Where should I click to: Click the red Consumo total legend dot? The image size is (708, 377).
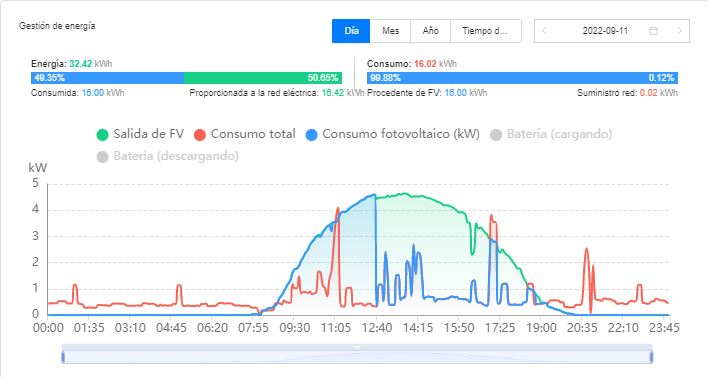[200, 135]
